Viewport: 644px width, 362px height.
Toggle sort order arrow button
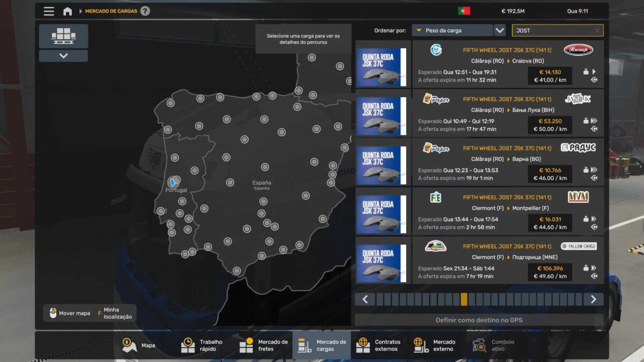tap(500, 31)
